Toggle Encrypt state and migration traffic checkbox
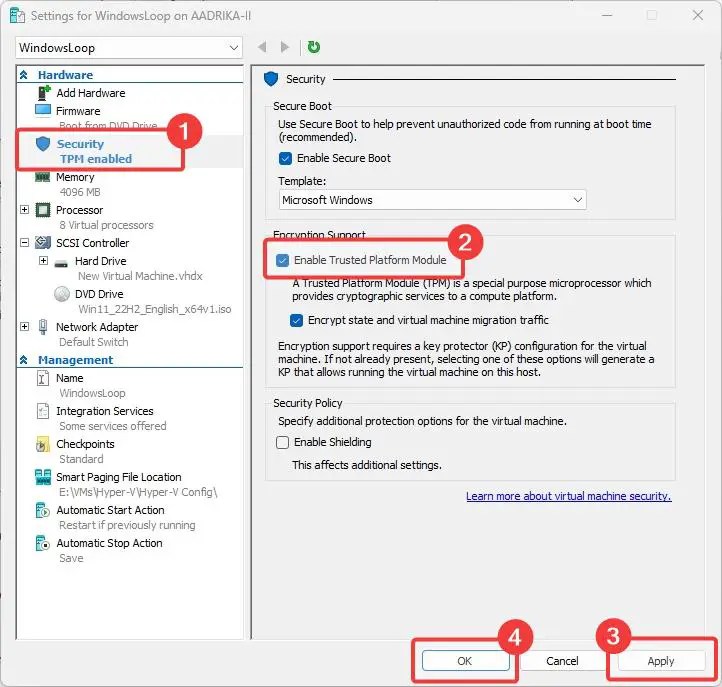Viewport: 722px width, 687px height. click(x=297, y=320)
